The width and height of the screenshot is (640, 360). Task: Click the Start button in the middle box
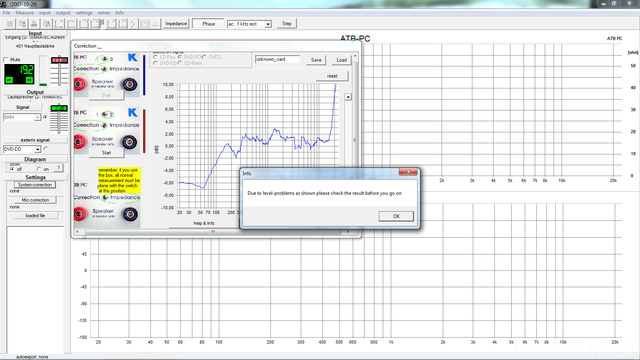[x=107, y=153]
